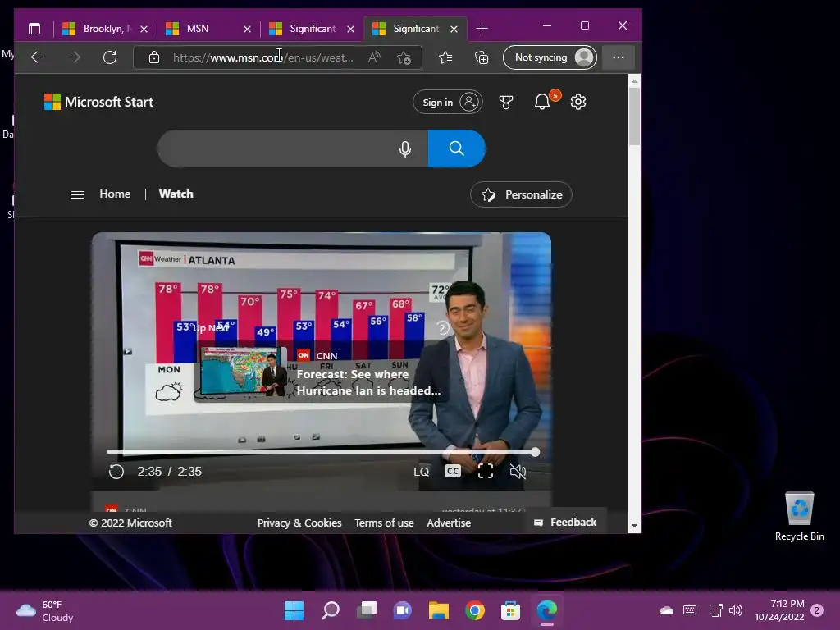Expand the hamburger navigation menu

[77, 194]
